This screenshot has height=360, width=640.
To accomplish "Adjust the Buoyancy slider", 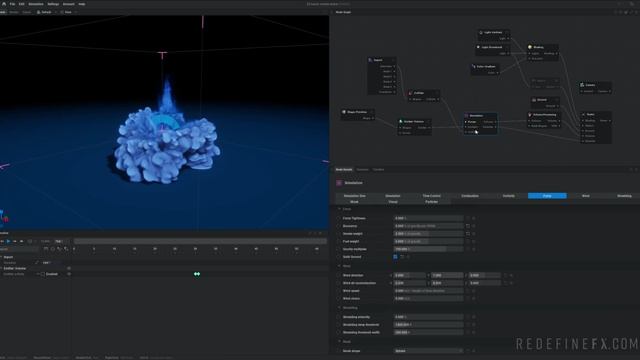I will point(429,226).
